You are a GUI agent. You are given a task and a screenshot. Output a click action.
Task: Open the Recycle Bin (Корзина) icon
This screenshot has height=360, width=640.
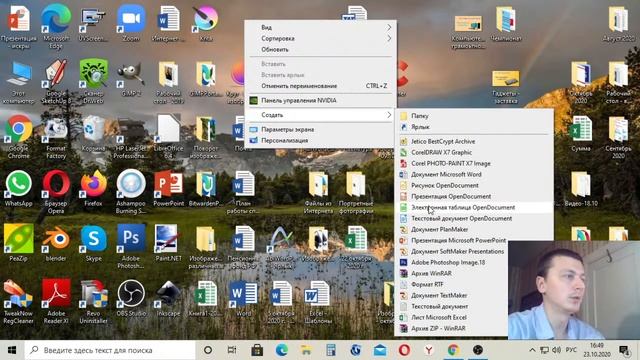click(93, 133)
